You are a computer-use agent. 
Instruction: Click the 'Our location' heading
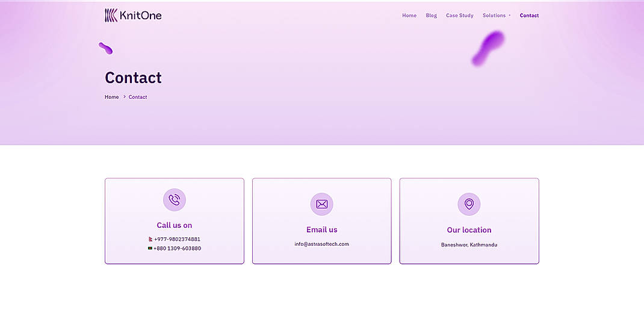click(x=469, y=230)
